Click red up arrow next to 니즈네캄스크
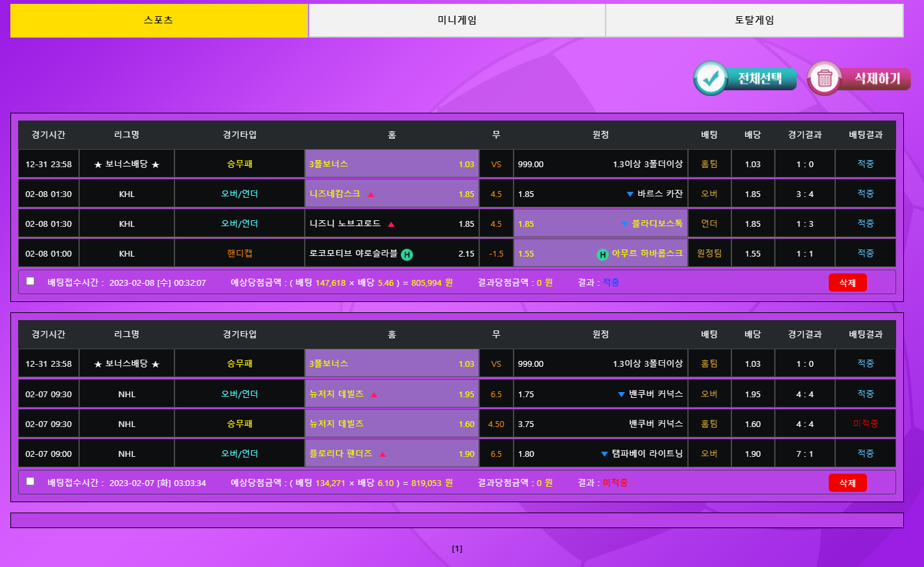This screenshot has height=567, width=924. pos(371,194)
